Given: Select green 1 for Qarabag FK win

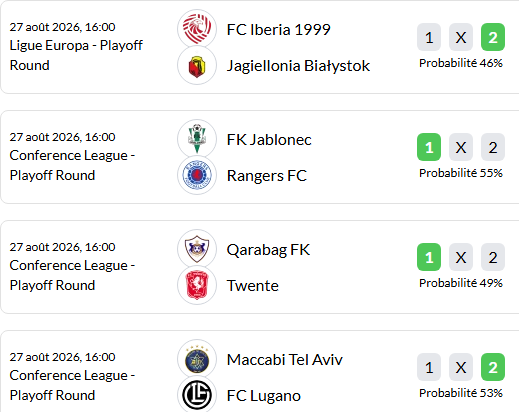Looking at the screenshot, I should pos(429,257).
